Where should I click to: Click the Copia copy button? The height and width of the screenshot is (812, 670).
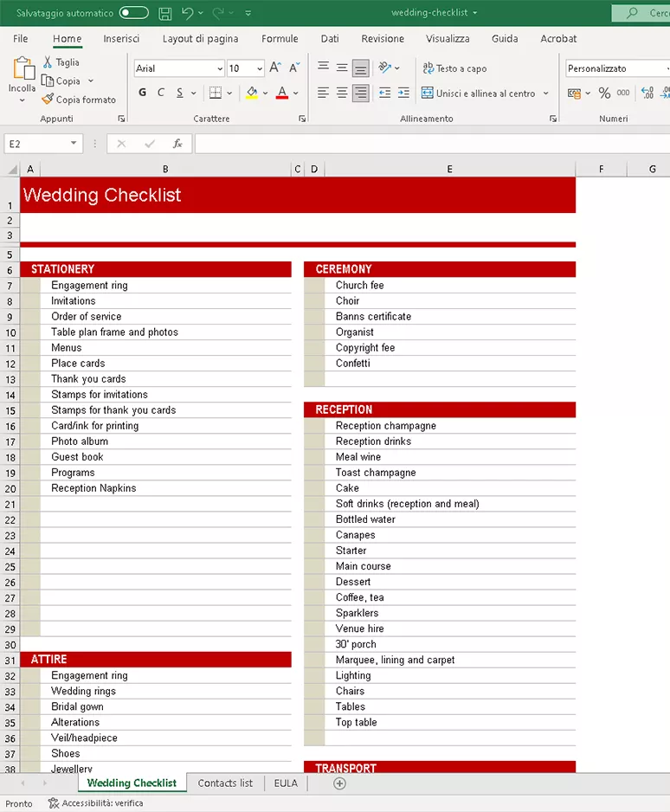pos(61,81)
